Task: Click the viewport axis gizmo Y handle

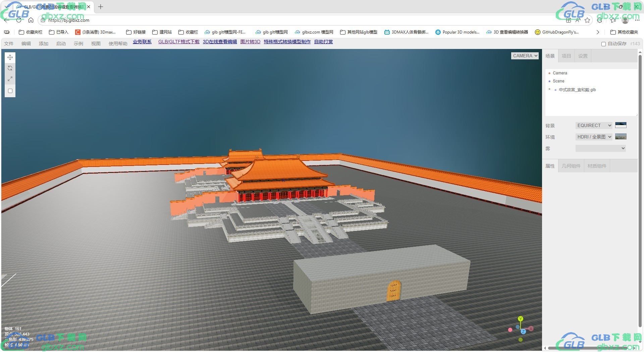Action: click(x=520, y=319)
